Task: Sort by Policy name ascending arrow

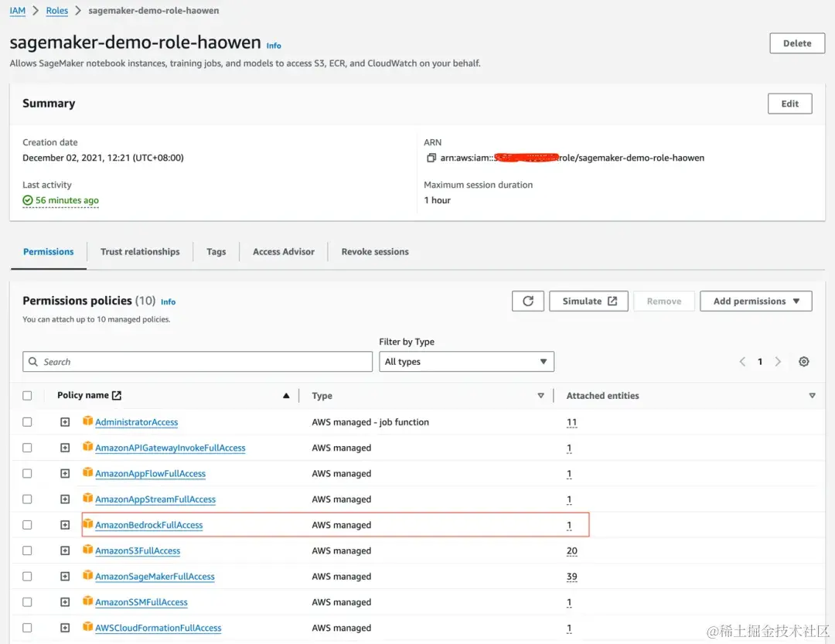Action: 286,395
